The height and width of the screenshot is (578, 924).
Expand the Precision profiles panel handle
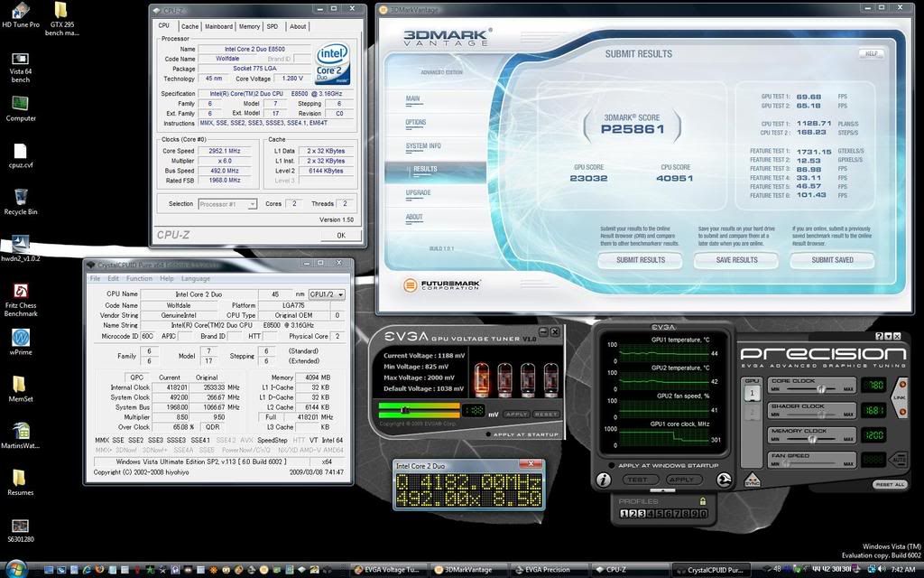663,490
